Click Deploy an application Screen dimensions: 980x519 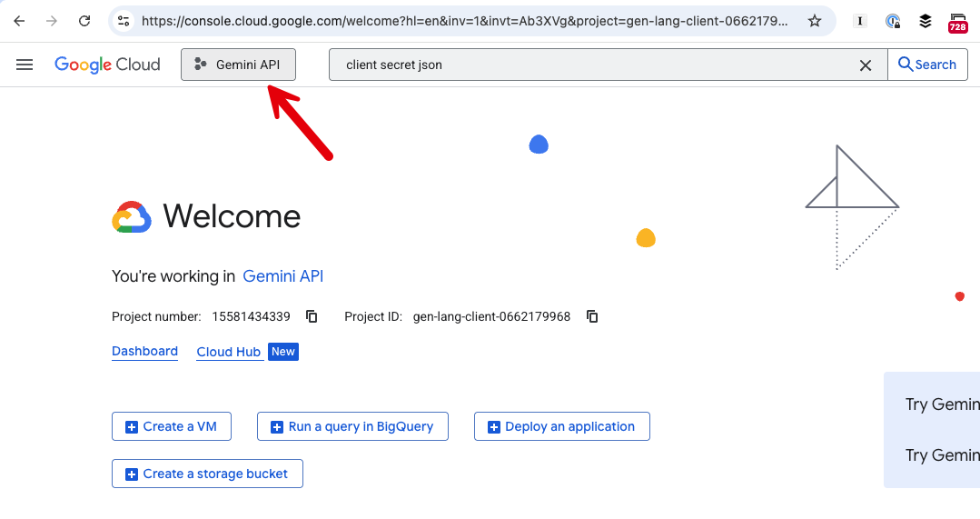pyautogui.click(x=562, y=426)
